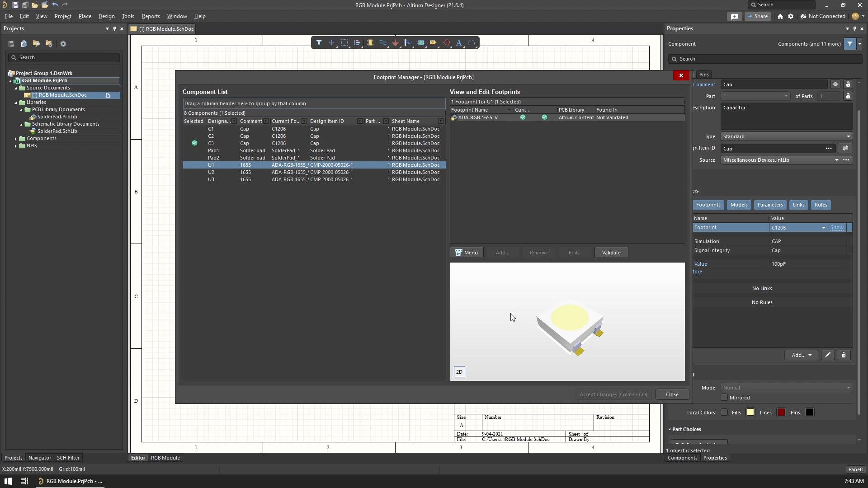Open the Type Standard dropdown
This screenshot has height=488, width=868.
[x=787, y=136]
